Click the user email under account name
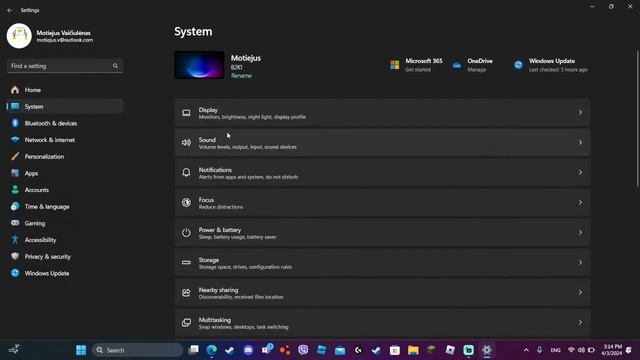The height and width of the screenshot is (360, 640). point(65,40)
